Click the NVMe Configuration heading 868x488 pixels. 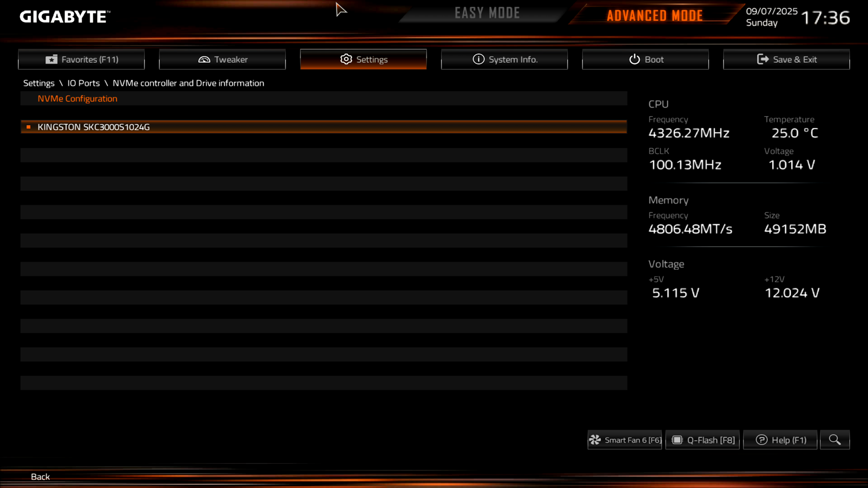coord(77,99)
